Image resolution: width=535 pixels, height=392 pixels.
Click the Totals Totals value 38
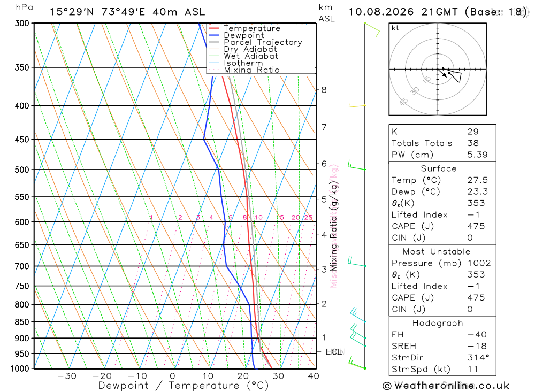click(473, 143)
